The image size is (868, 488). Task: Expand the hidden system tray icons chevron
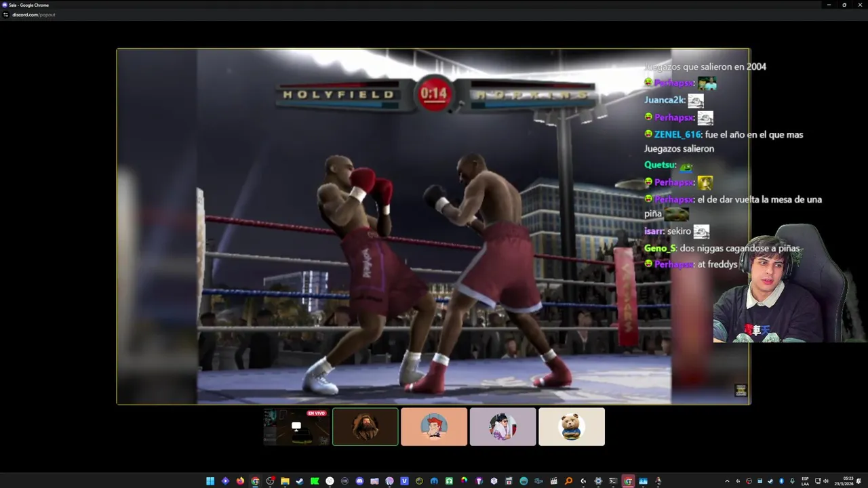(727, 481)
